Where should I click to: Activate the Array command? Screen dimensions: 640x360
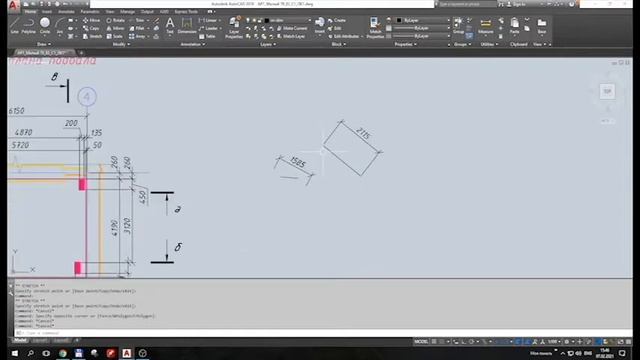pos(137,36)
